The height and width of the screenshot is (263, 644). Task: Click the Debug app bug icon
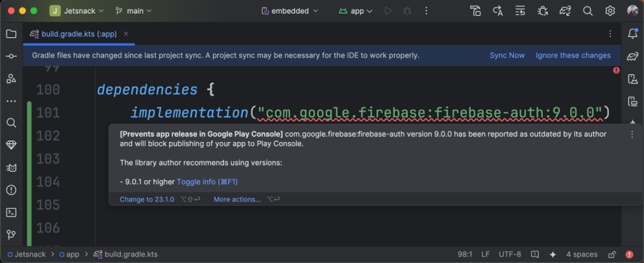[408, 11]
